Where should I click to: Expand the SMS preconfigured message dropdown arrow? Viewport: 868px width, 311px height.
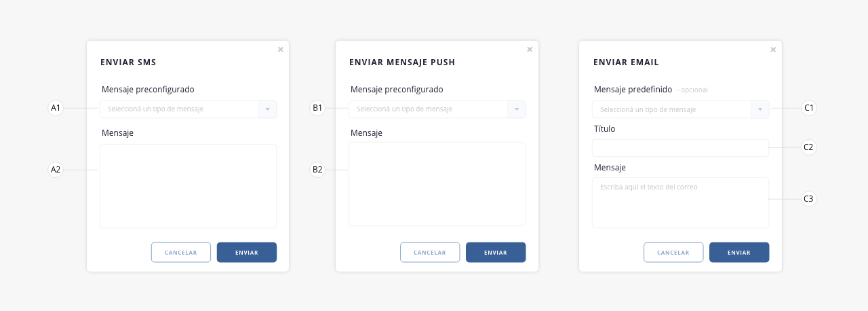(x=267, y=109)
